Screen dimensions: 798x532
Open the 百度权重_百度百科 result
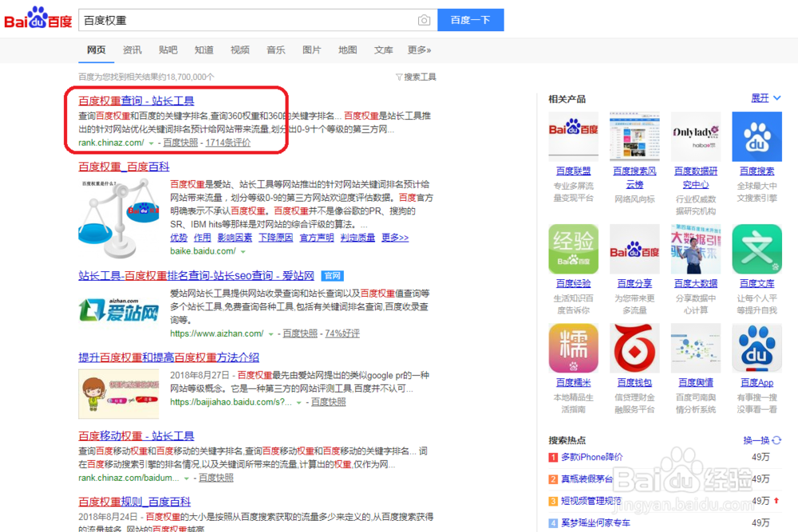click(124, 167)
